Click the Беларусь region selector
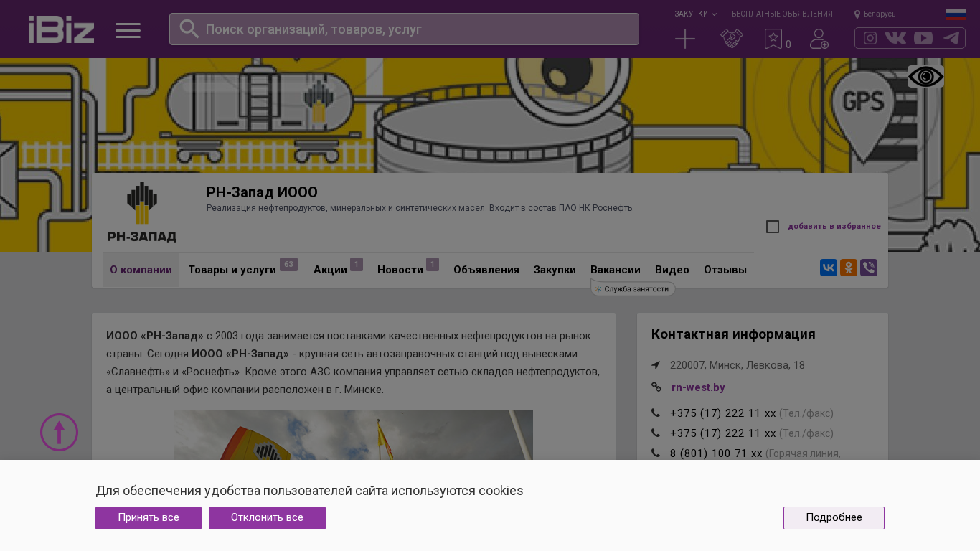Viewport: 980px width, 551px height. tap(880, 14)
